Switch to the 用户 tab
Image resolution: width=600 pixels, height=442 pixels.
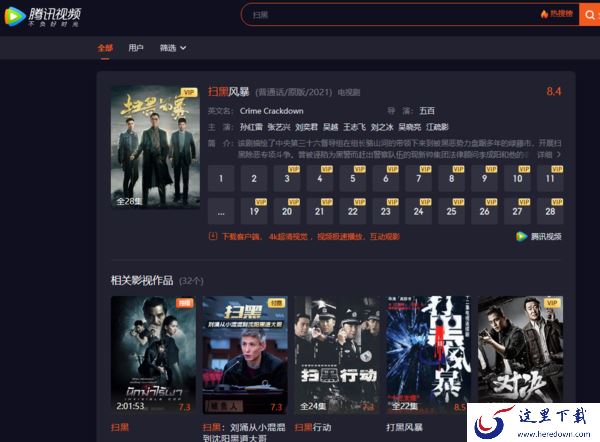(136, 48)
